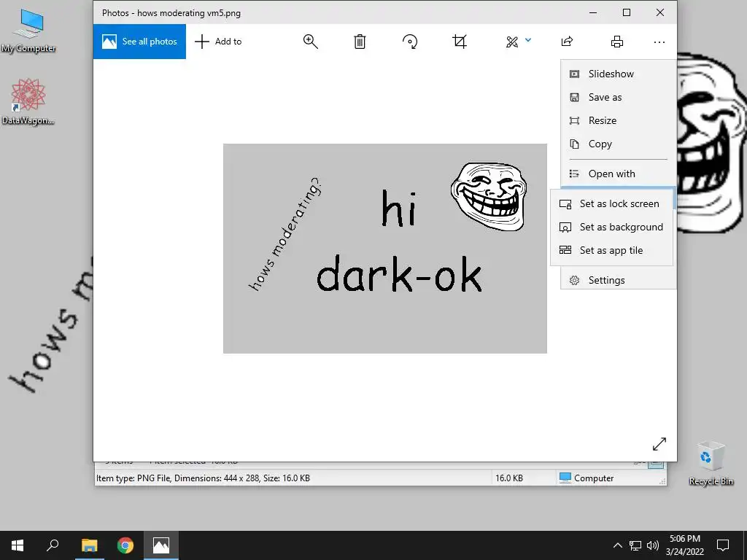Click the share icon
The image size is (747, 560).
567,42
